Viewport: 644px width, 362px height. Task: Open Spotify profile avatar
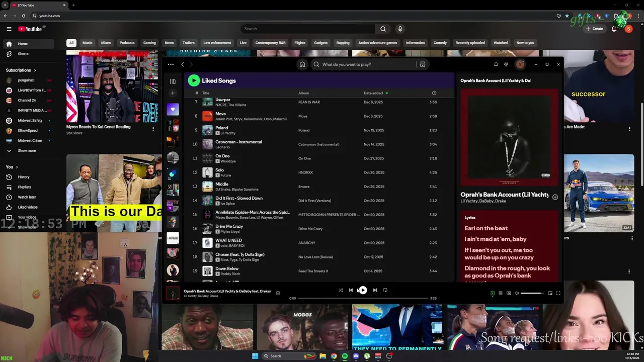coord(520,64)
